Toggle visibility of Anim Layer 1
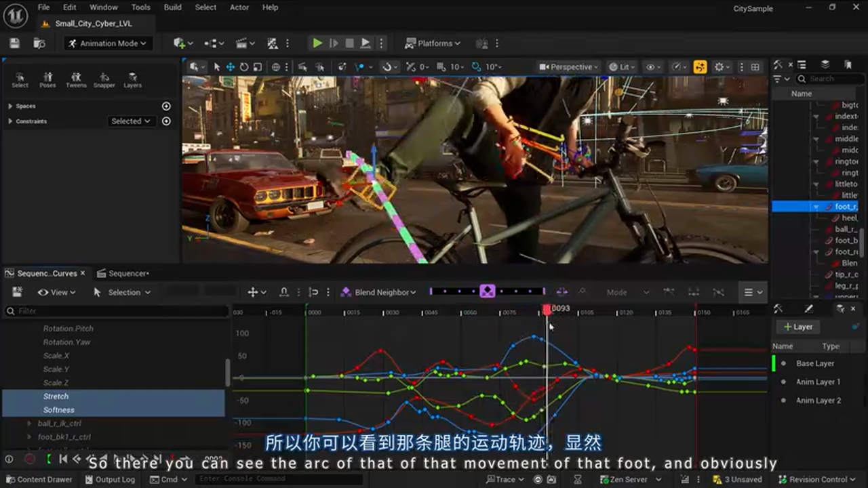Screen dimensions: 868x488 pos(784,382)
